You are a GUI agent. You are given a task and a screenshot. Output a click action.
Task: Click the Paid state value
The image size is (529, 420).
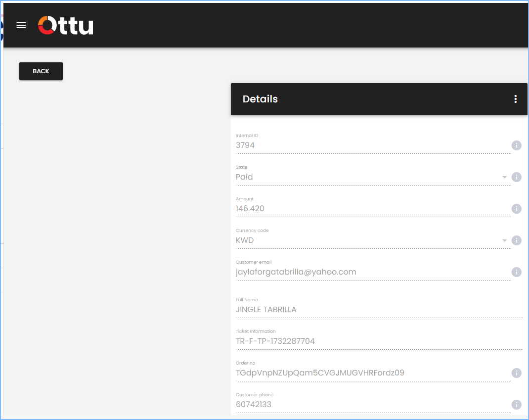point(244,177)
